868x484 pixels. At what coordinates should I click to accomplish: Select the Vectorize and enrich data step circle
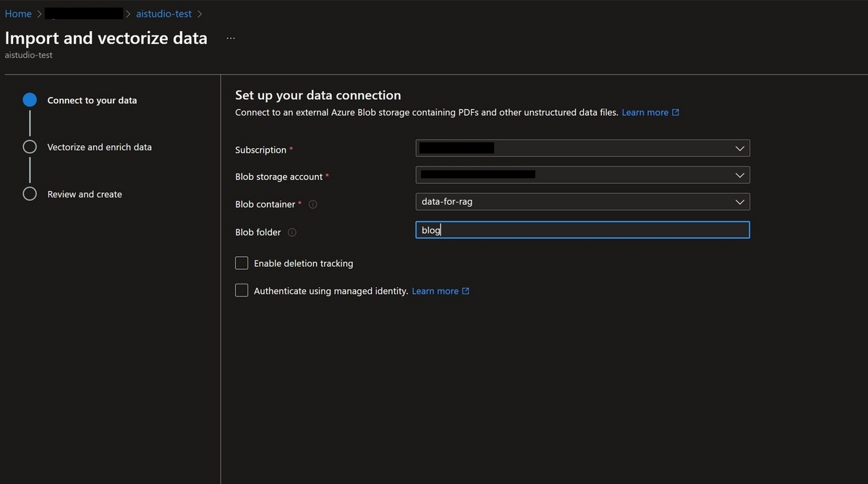[30, 147]
